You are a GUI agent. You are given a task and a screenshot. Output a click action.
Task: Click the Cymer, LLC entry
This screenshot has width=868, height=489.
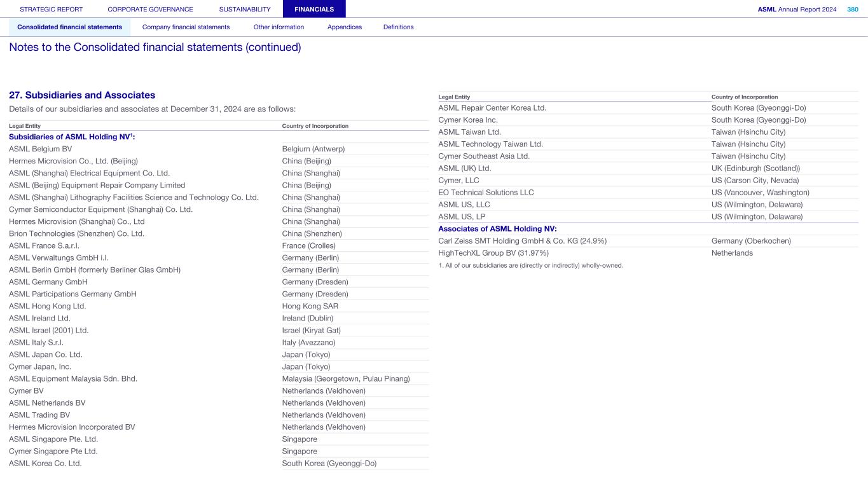click(x=459, y=180)
